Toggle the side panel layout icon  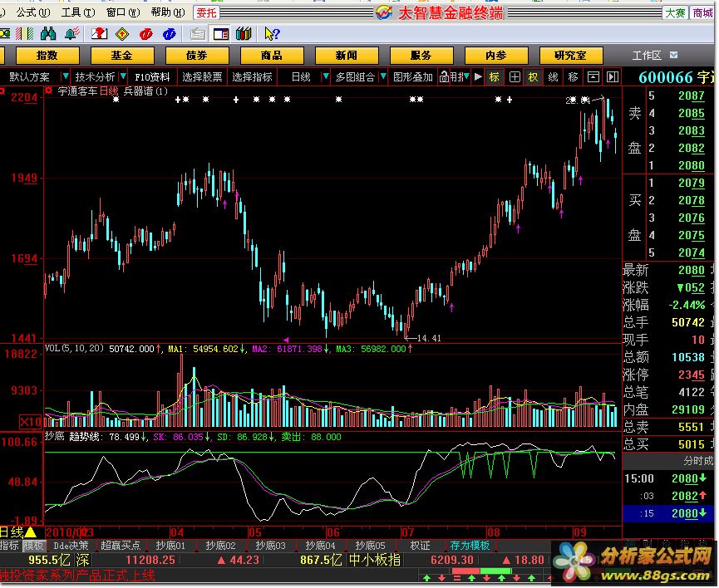tap(221, 34)
